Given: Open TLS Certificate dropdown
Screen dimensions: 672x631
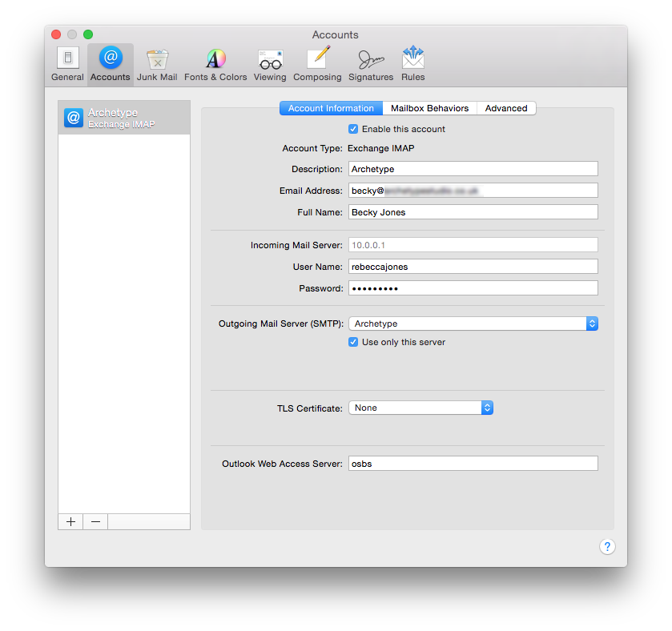Looking at the screenshot, I should click(421, 408).
